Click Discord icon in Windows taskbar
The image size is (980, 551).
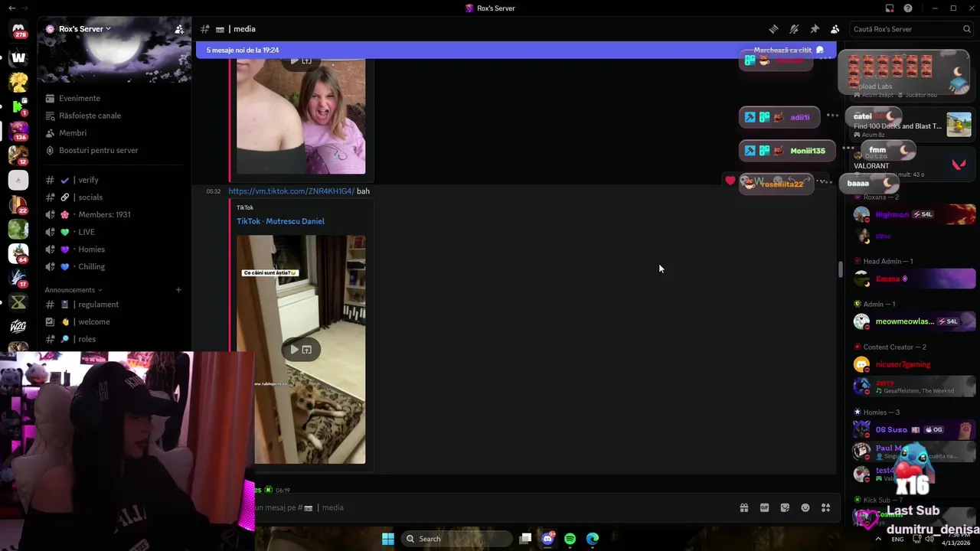pos(547,539)
